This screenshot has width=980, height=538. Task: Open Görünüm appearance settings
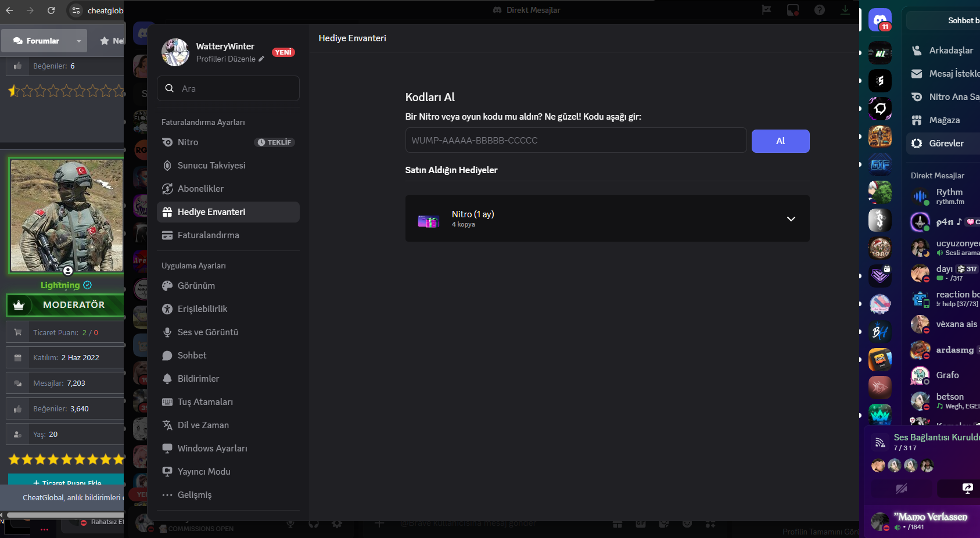click(x=228, y=286)
